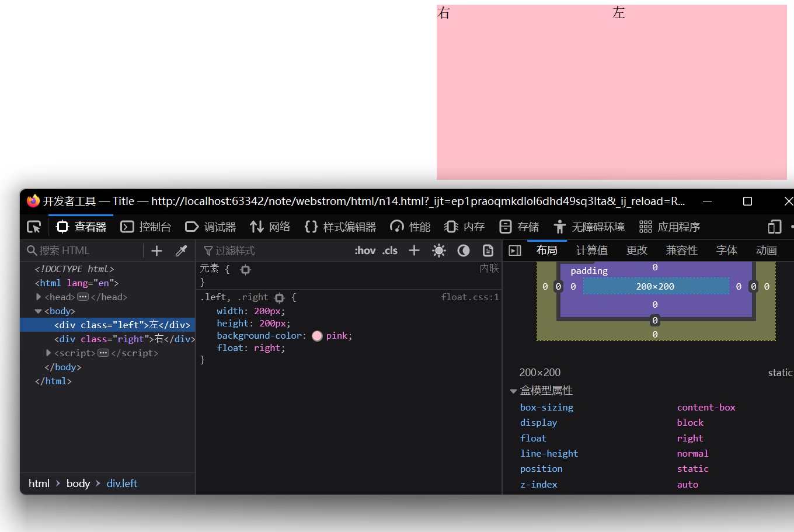
Task: Add a new style rule
Action: 414,251
